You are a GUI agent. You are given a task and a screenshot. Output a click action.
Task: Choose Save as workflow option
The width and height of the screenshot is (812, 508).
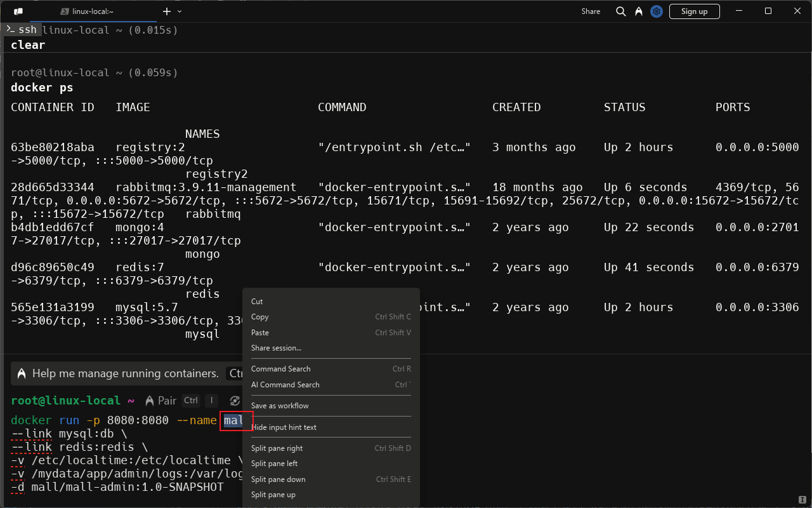pyautogui.click(x=280, y=406)
